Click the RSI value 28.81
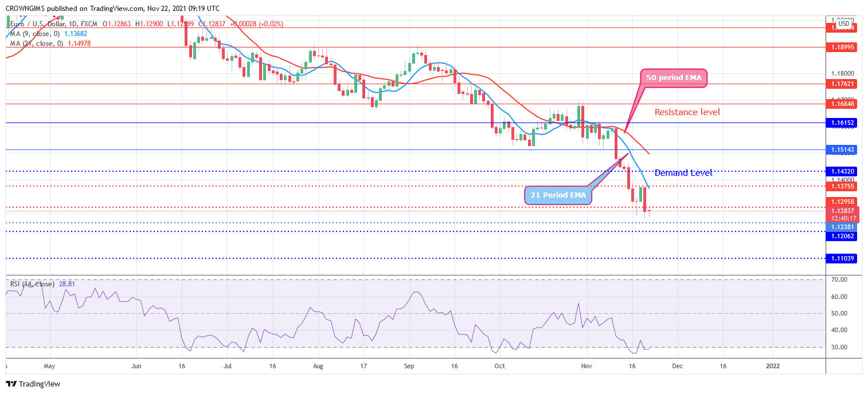Viewport: 868px width, 394px height. [67, 284]
